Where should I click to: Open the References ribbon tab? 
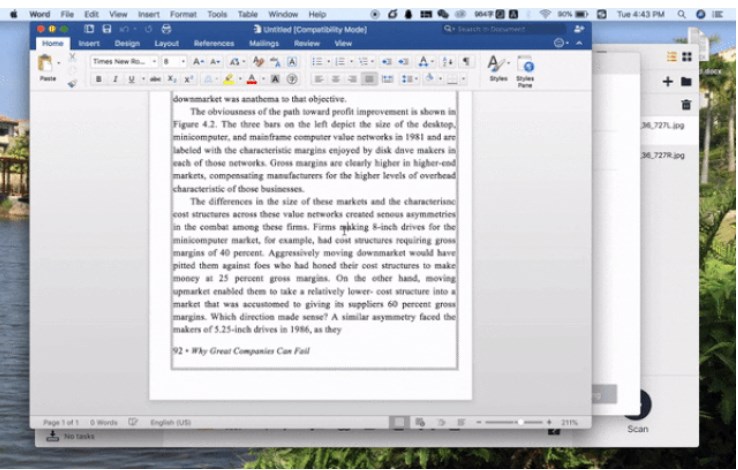pyautogui.click(x=214, y=43)
